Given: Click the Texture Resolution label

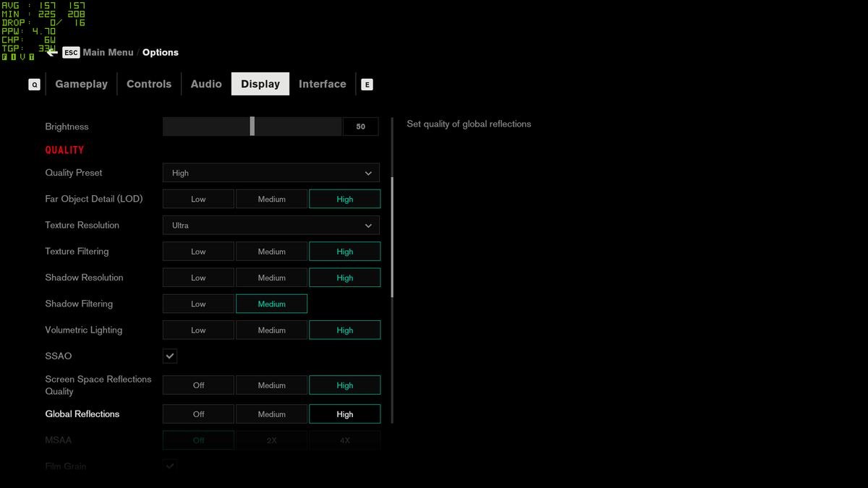Looking at the screenshot, I should 82,226.
